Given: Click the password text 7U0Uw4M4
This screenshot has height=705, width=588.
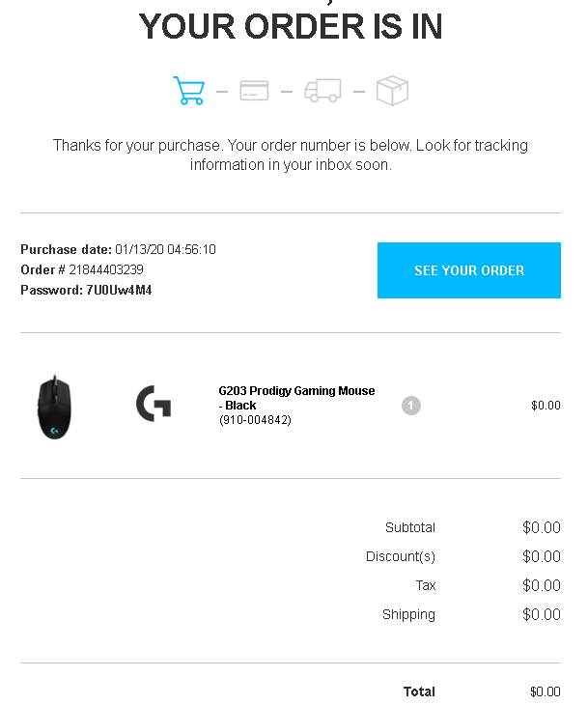Looking at the screenshot, I should pos(119,290).
